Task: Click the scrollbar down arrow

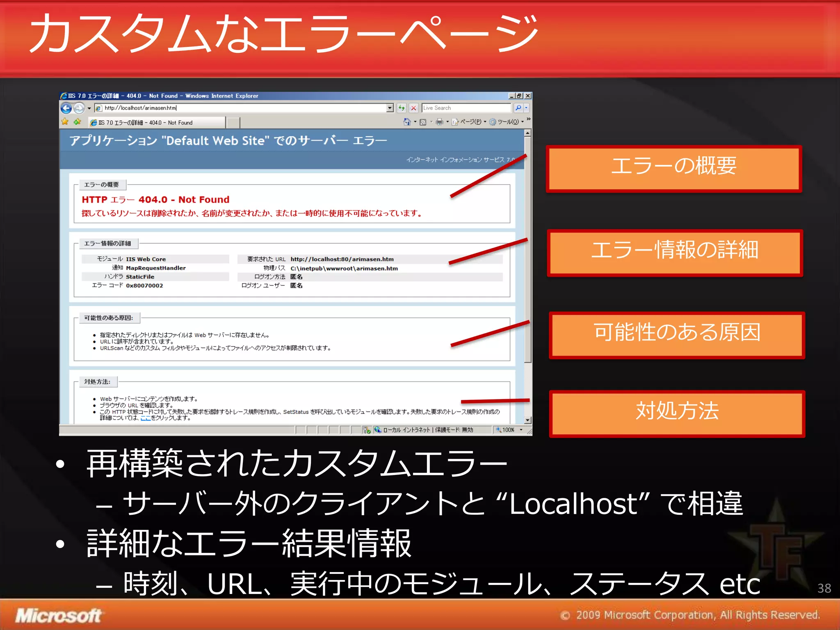Action: click(528, 420)
